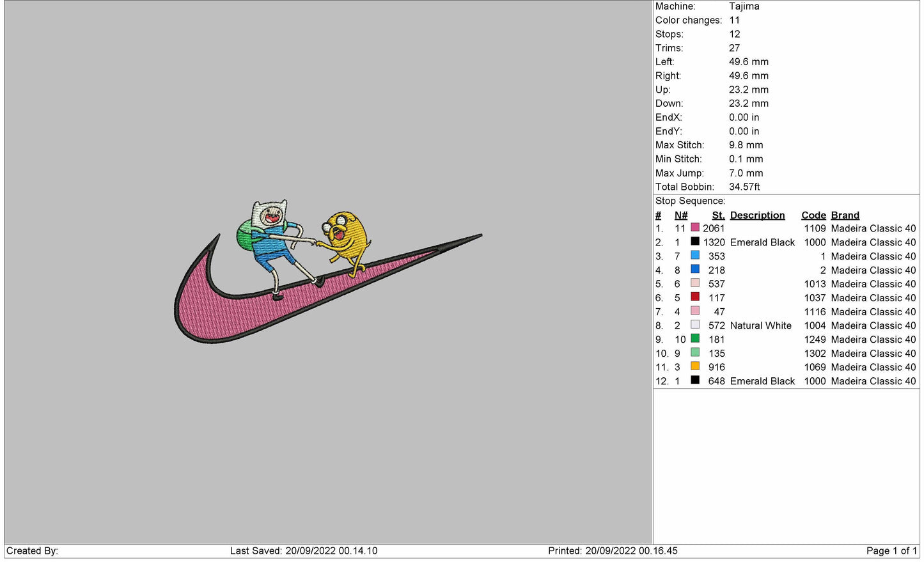Click the Last Saved timestamp in footer
Screen dimensions: 924x562
(304, 550)
